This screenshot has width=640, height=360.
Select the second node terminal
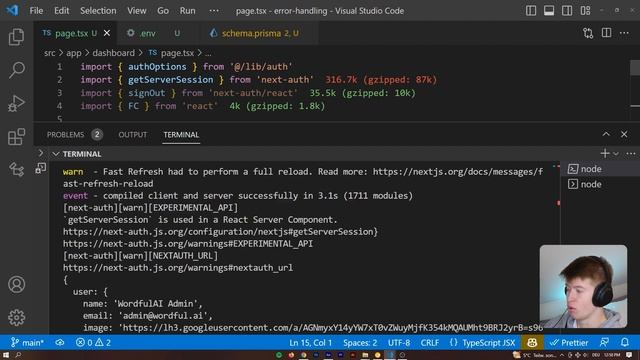600,184
